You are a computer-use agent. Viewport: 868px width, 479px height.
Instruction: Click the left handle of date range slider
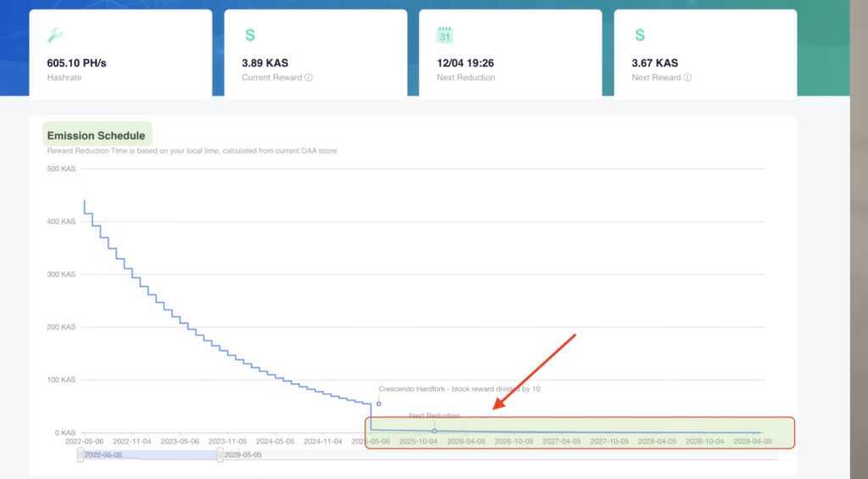click(x=81, y=454)
